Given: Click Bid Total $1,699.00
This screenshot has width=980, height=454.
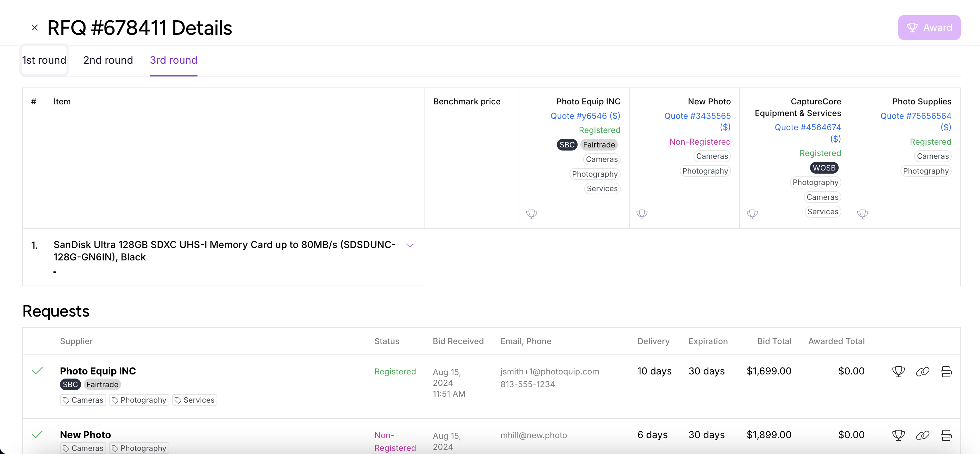Looking at the screenshot, I should click(769, 371).
